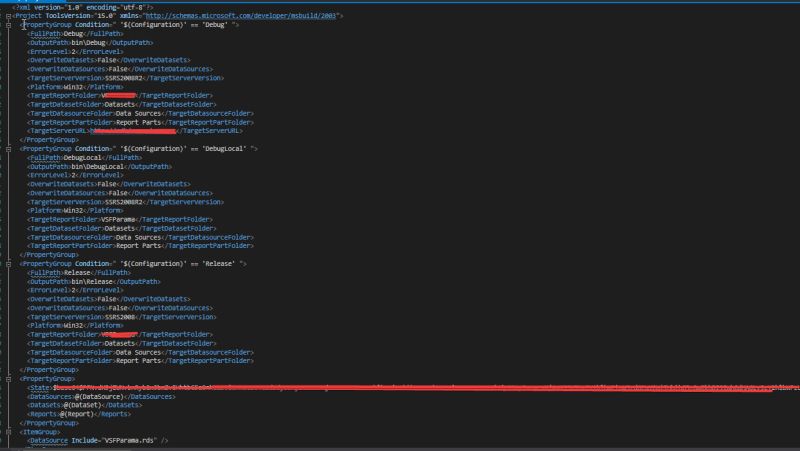Click Data Sources value in Release group
The width and height of the screenshot is (800, 451).
(138, 352)
